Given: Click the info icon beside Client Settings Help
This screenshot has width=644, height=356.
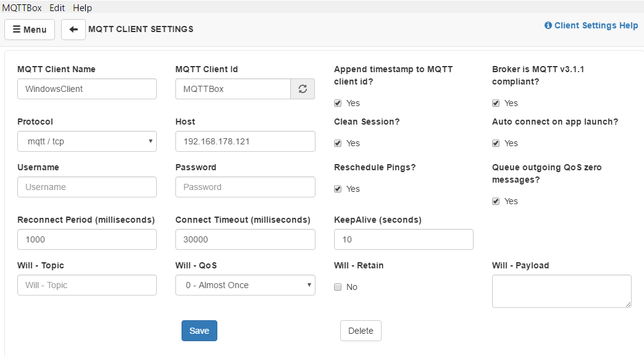Looking at the screenshot, I should (548, 25).
